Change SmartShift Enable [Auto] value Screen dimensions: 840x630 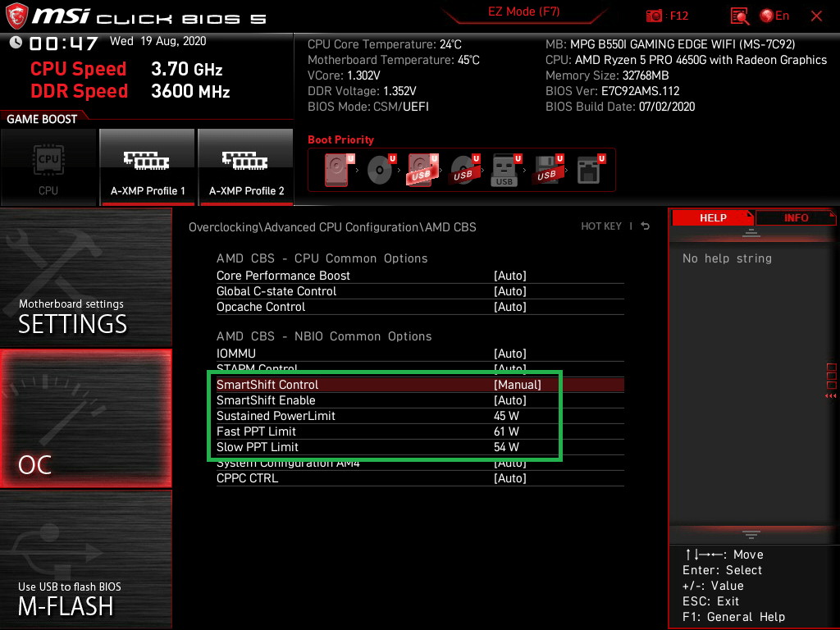click(510, 400)
